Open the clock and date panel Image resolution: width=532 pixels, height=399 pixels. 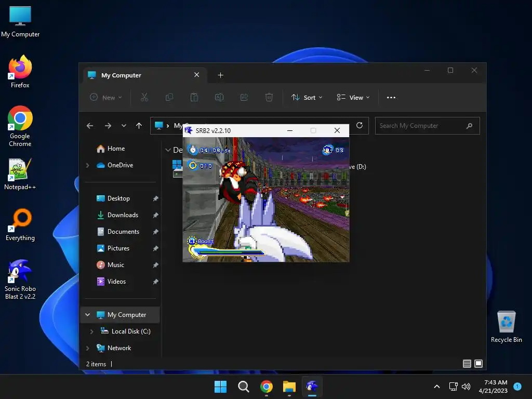[494, 387]
